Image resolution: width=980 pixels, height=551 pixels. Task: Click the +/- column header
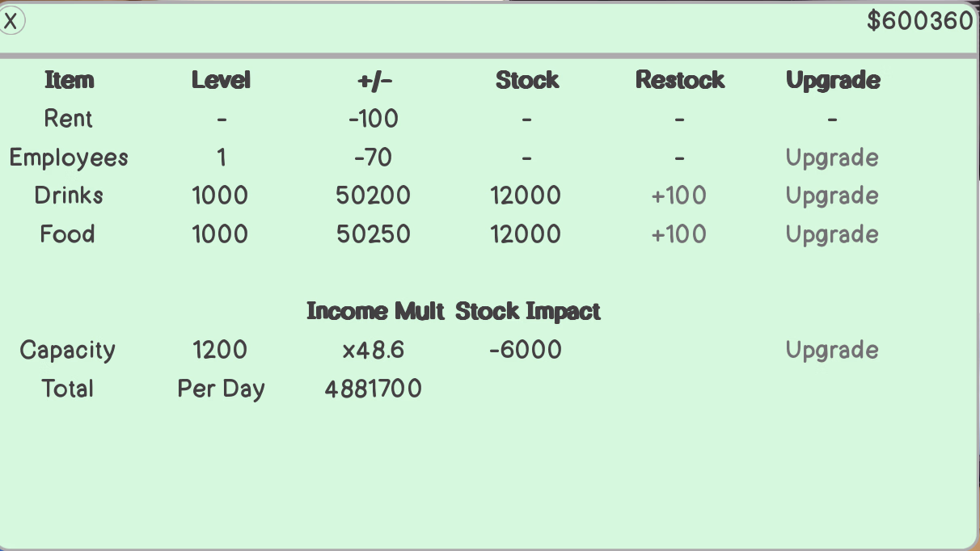[374, 80]
